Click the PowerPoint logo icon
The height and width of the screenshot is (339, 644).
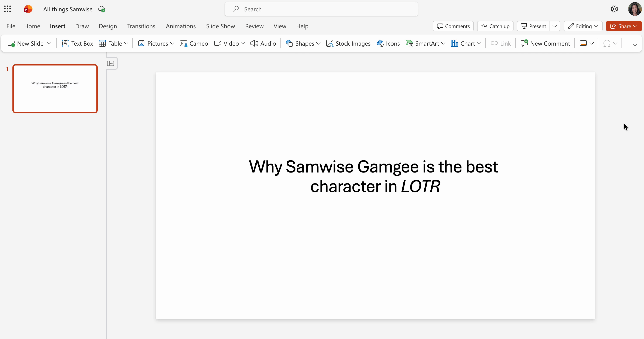(28, 9)
